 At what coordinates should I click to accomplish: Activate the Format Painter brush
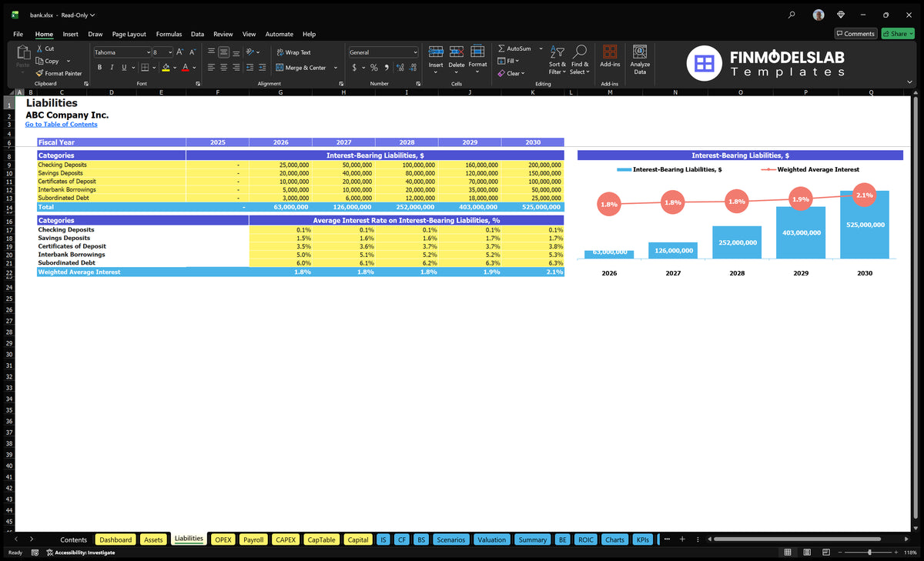40,73
